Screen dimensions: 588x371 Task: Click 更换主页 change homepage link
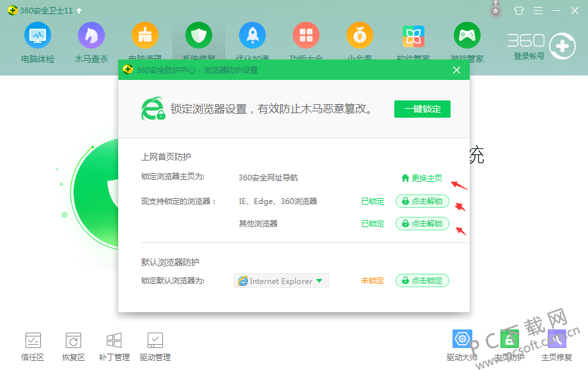point(422,178)
